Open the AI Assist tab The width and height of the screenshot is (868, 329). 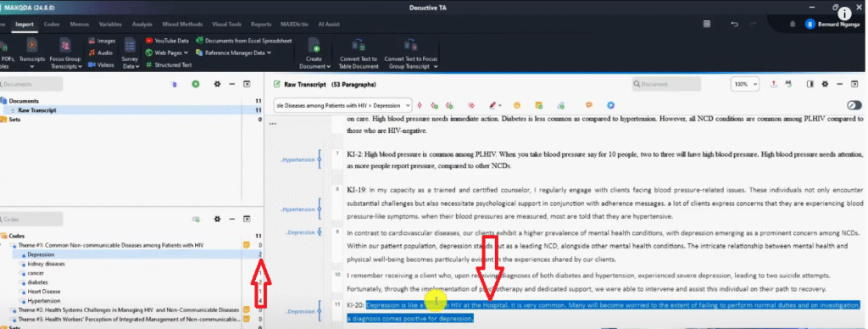pos(328,25)
